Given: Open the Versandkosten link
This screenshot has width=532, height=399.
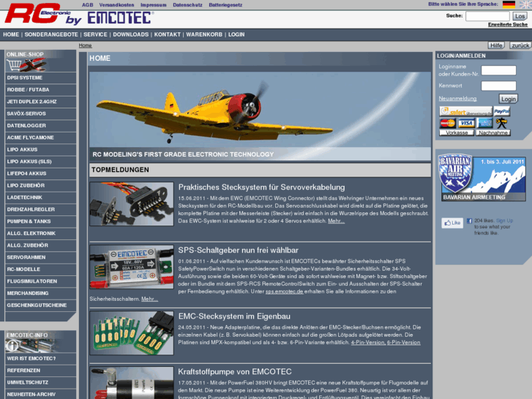Looking at the screenshot, I should pos(116,4).
